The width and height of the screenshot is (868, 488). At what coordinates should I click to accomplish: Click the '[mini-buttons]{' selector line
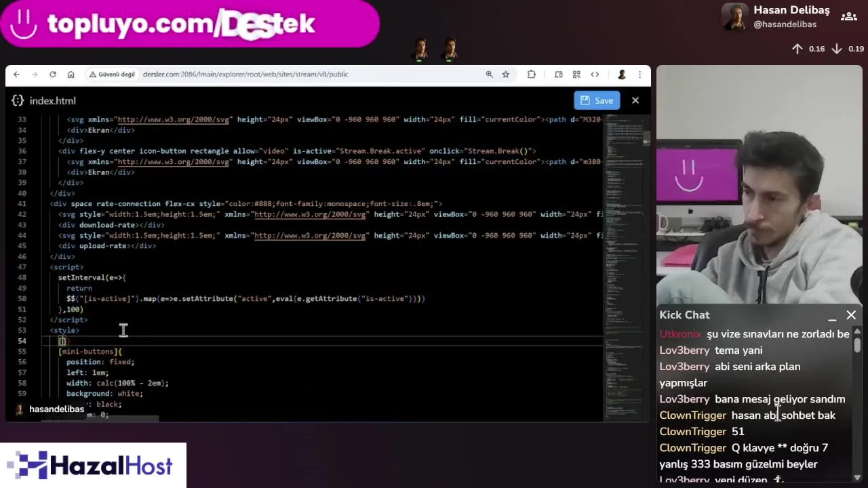pyautogui.click(x=90, y=351)
